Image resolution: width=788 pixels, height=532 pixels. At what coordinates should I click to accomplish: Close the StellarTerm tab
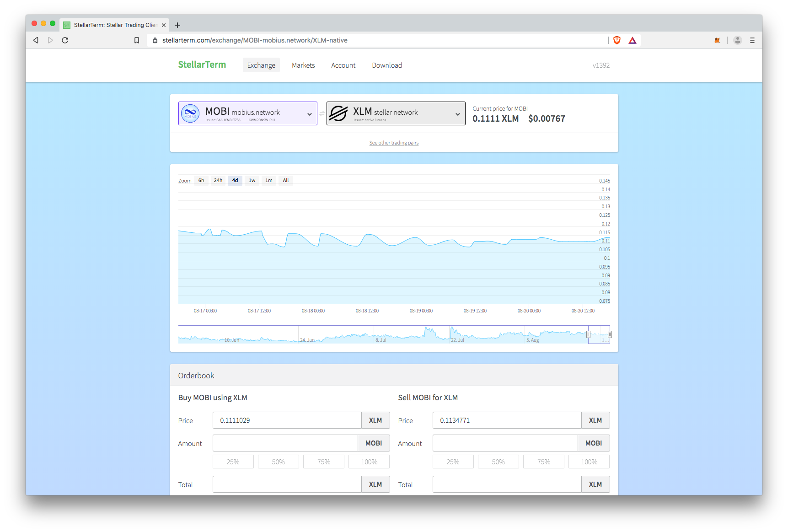[x=164, y=25]
